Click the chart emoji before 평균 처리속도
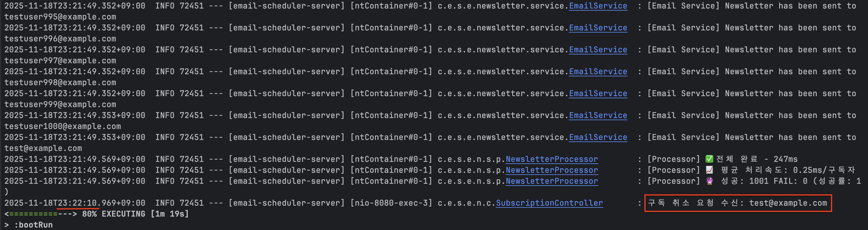This screenshot has height=230, width=868. [x=709, y=170]
